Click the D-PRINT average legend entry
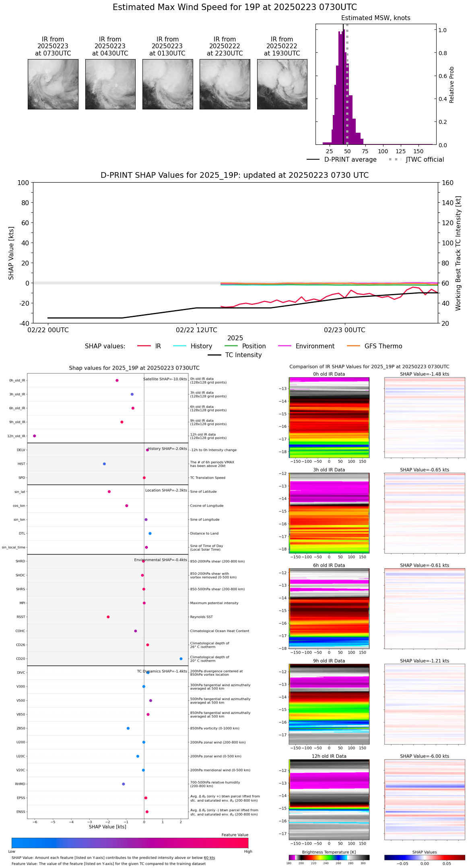Viewport: 470px width, 868px height. pyautogui.click(x=342, y=160)
